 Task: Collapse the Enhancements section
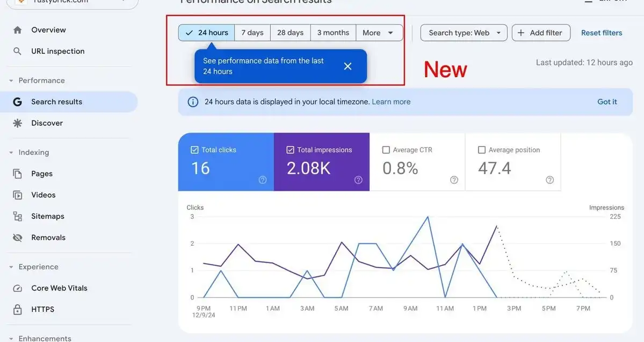11,339
